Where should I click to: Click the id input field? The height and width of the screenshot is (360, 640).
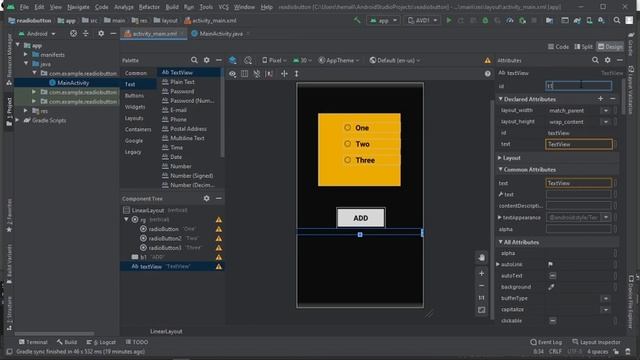[578, 86]
